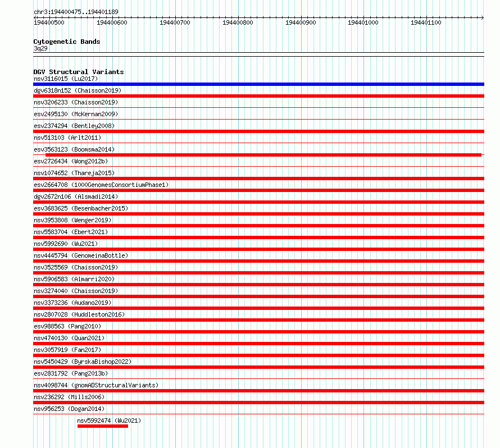Viewport: 500px width, 448px height.
Task: Select nsv513103 (Arlt2011) variant
Action: [x=67, y=138]
